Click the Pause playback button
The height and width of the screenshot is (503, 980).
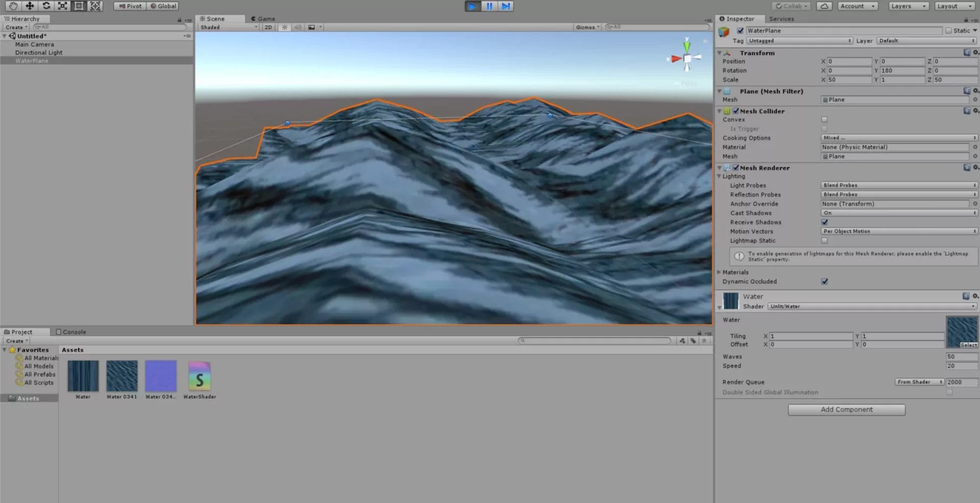489,6
